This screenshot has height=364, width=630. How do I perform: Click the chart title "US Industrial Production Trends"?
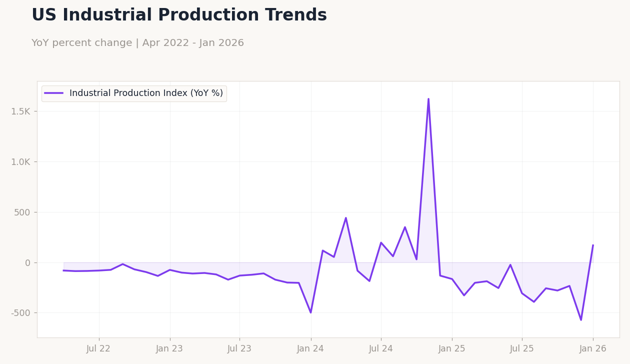[179, 15]
